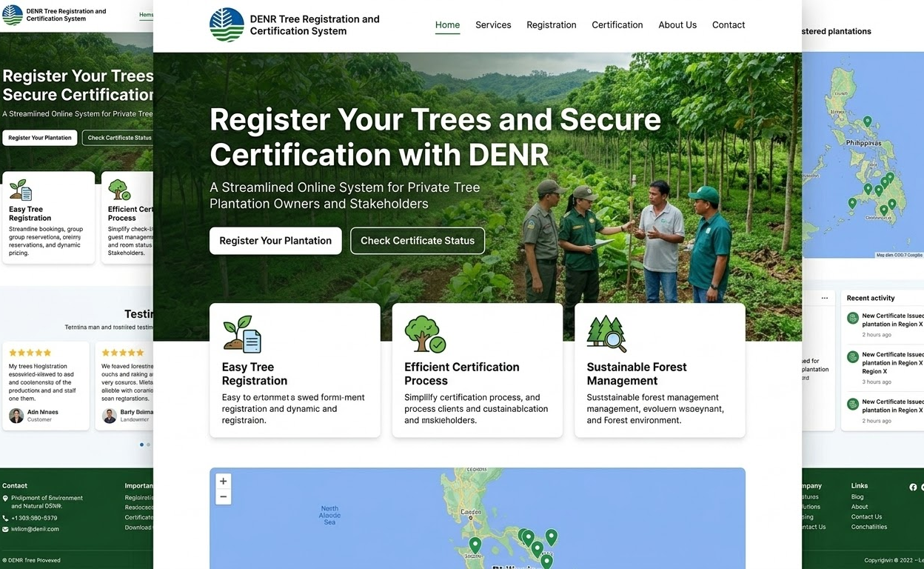Click the '3 hours ago' activity timestamp
924x569 pixels.
tap(877, 382)
